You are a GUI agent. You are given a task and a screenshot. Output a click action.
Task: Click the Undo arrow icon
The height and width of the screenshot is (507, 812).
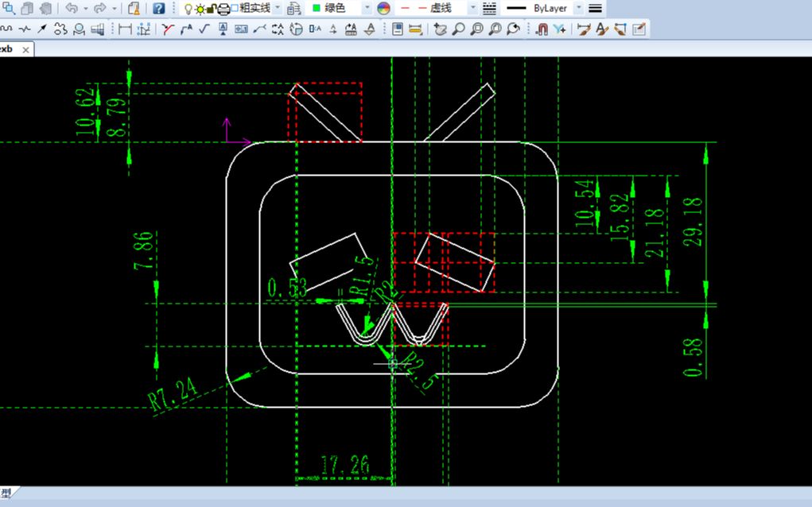point(72,8)
